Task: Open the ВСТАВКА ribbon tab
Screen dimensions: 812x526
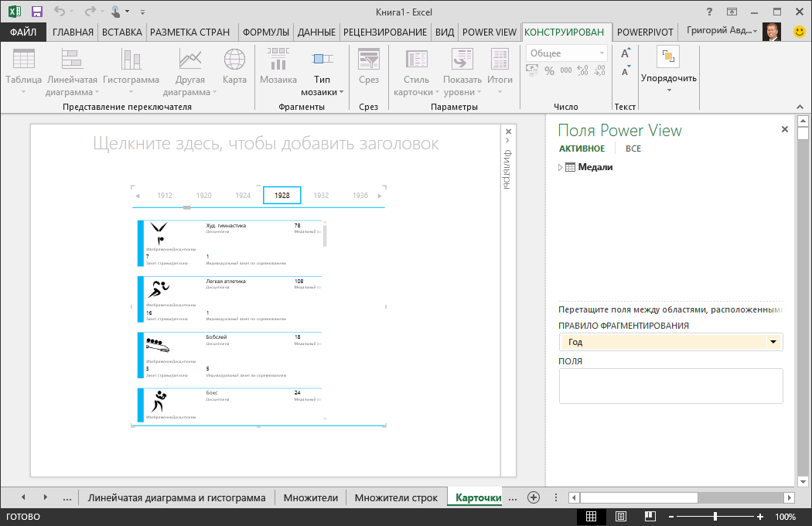Action: (121, 32)
